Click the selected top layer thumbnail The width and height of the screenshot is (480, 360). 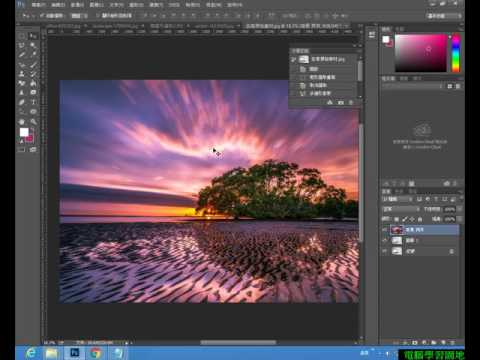point(397,230)
